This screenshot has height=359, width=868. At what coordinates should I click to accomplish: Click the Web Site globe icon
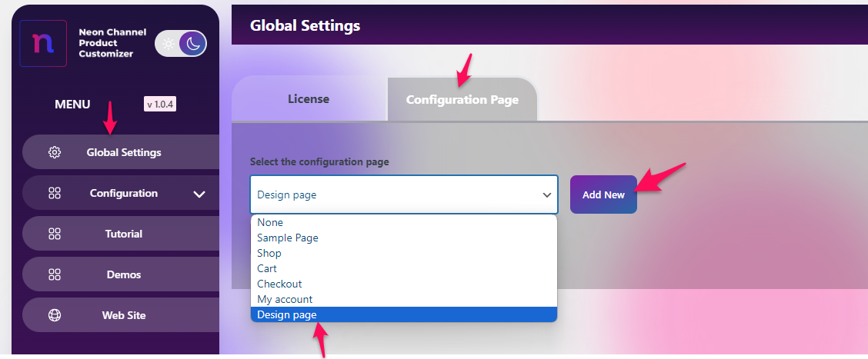coord(55,315)
